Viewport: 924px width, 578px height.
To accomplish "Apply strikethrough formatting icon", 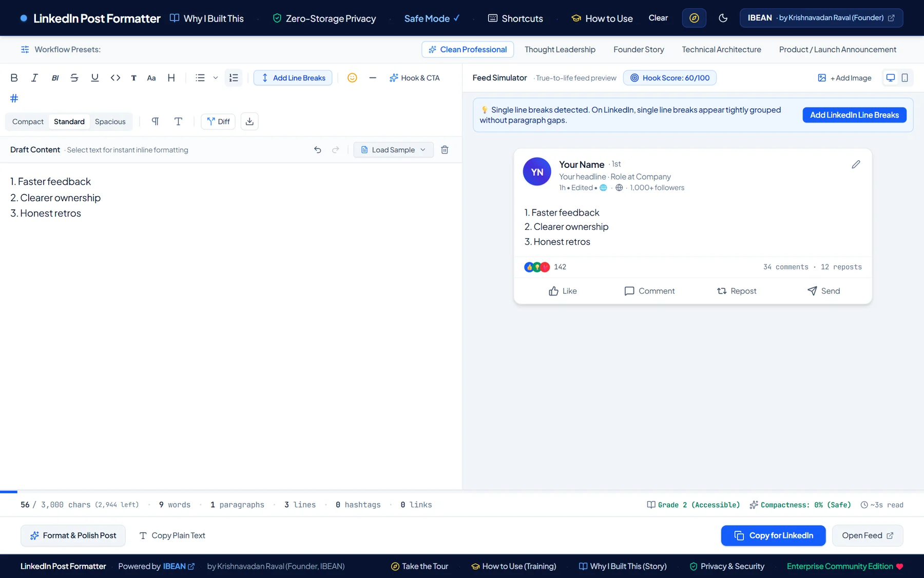I will point(74,78).
